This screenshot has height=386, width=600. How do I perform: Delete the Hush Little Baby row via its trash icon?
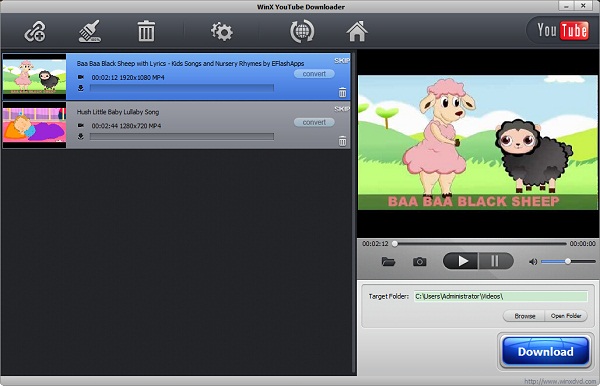pyautogui.click(x=342, y=141)
